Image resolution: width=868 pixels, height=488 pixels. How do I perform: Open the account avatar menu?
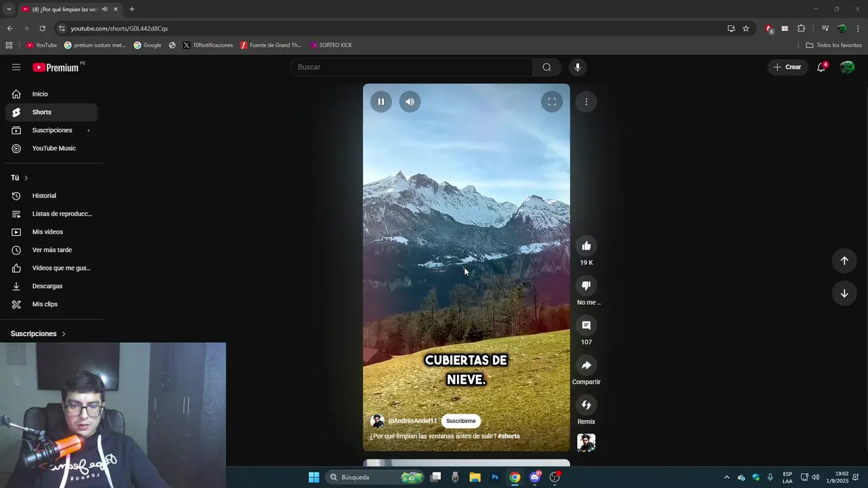(x=847, y=67)
